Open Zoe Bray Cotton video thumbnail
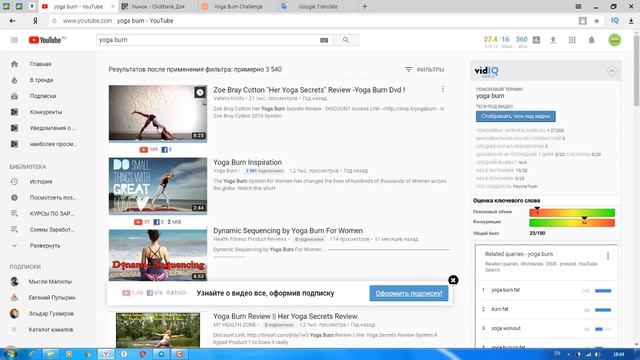The width and height of the screenshot is (640, 360). 158,113
